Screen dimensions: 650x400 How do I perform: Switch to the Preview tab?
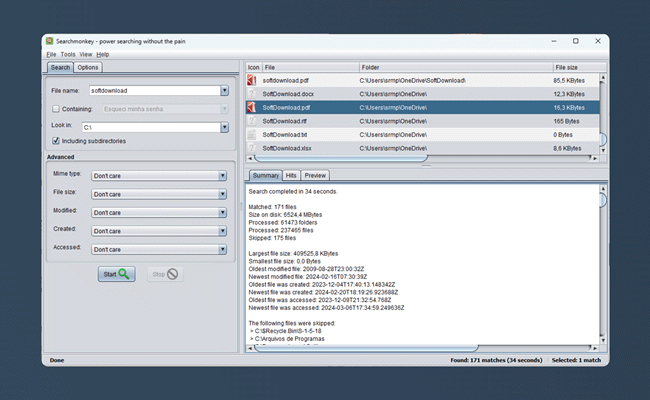315,175
